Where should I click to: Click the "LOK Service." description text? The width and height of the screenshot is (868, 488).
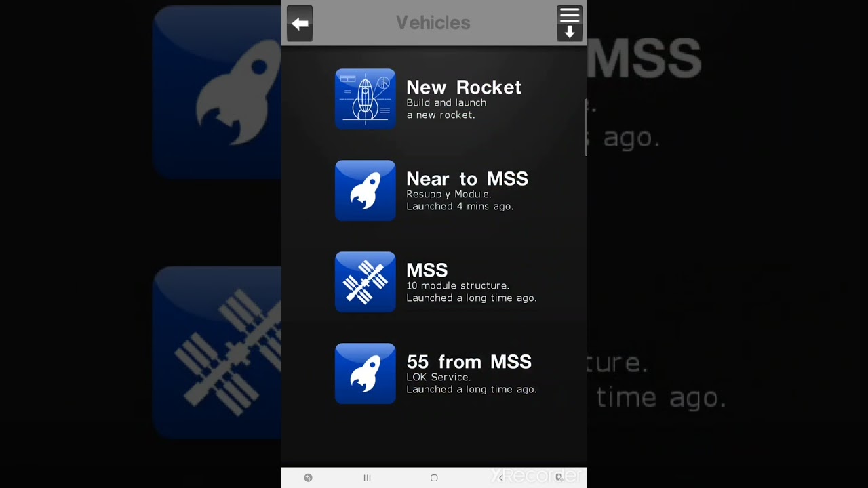[439, 378]
